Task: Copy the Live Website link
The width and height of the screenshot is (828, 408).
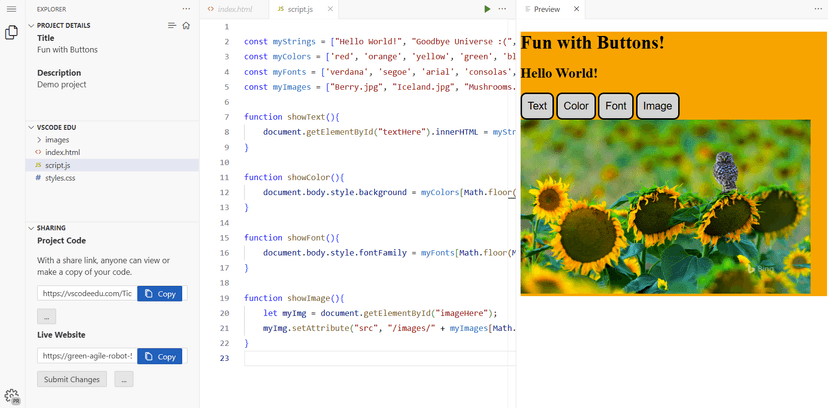Action: pyautogui.click(x=159, y=356)
